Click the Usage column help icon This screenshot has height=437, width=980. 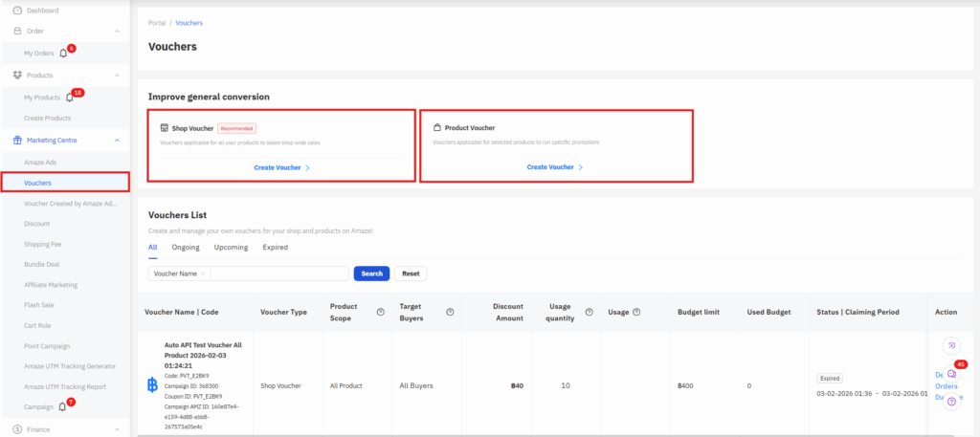tap(636, 312)
